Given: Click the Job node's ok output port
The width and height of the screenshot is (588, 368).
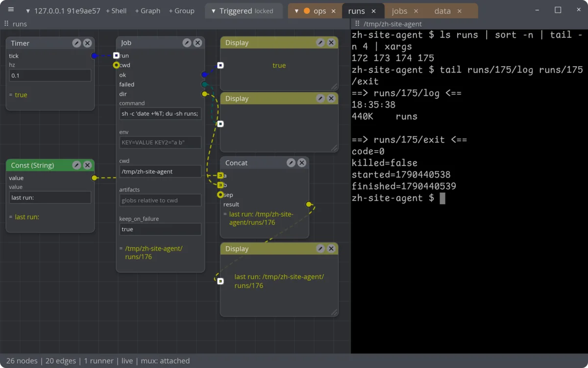Looking at the screenshot, I should [x=204, y=75].
